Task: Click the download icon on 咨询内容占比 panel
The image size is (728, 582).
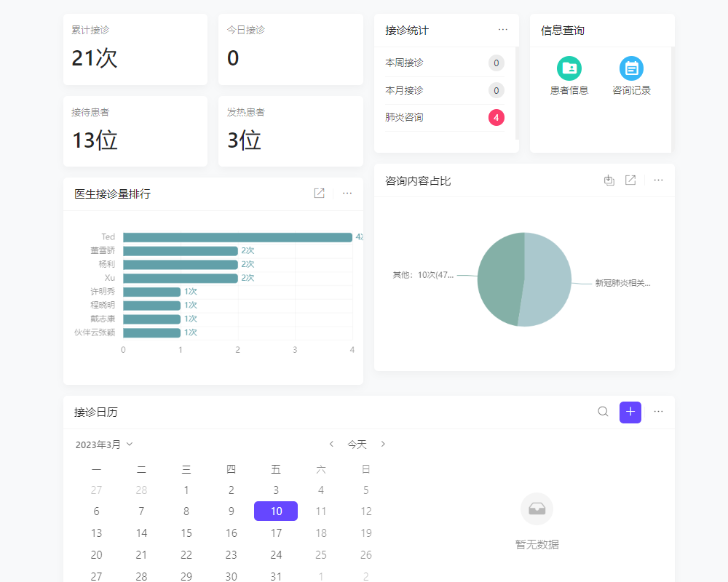Action: coord(609,180)
